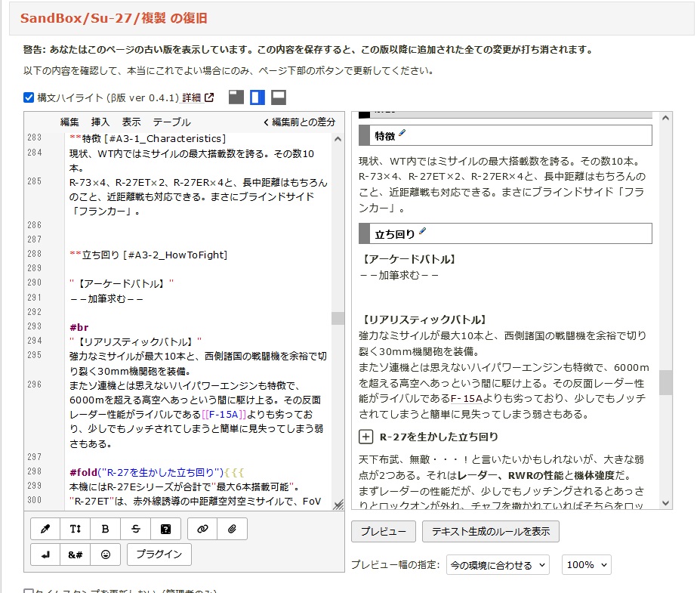Image resolution: width=700 pixels, height=593 pixels.
Task: Click テキスト生成のルールを表示 button
Action: [x=491, y=531]
